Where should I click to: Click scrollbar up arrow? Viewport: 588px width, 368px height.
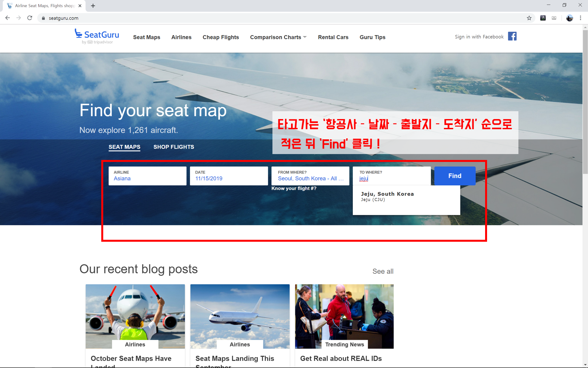click(x=585, y=27)
